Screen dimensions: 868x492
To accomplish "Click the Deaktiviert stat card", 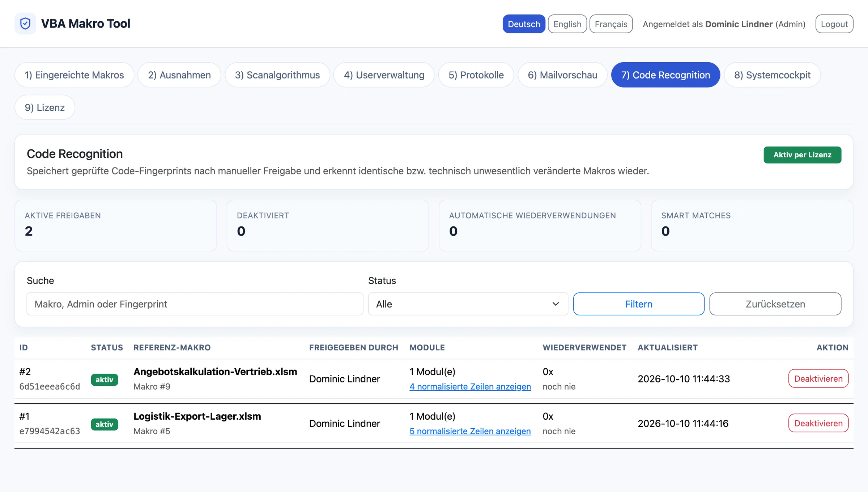I will point(328,225).
